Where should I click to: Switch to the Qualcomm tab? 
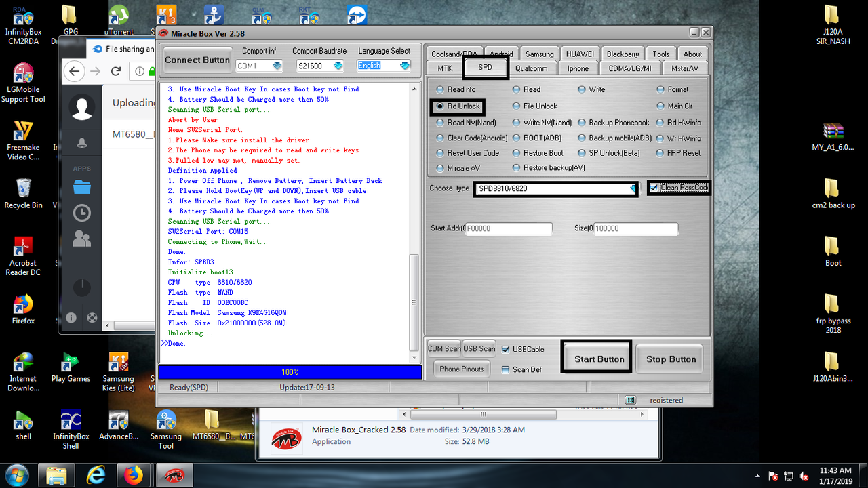pyautogui.click(x=532, y=68)
